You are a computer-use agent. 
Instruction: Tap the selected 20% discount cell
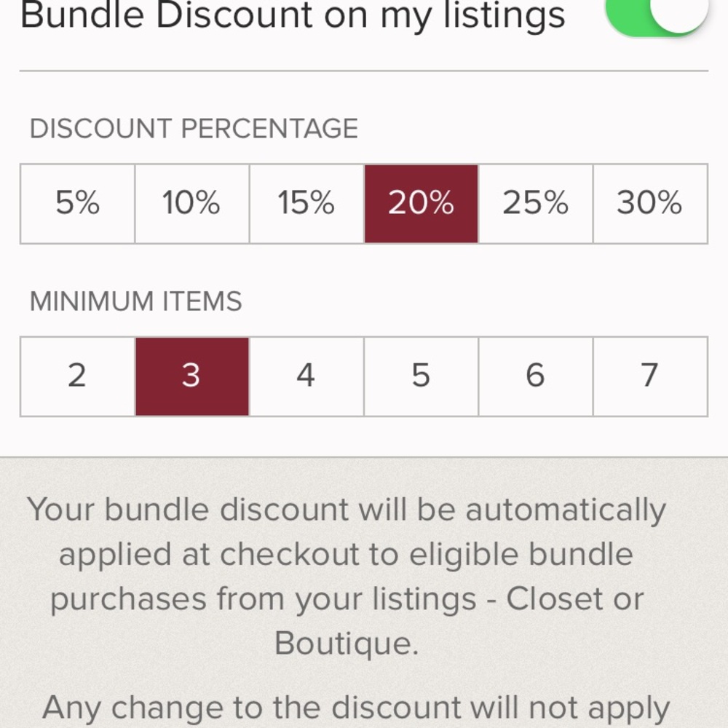point(421,204)
